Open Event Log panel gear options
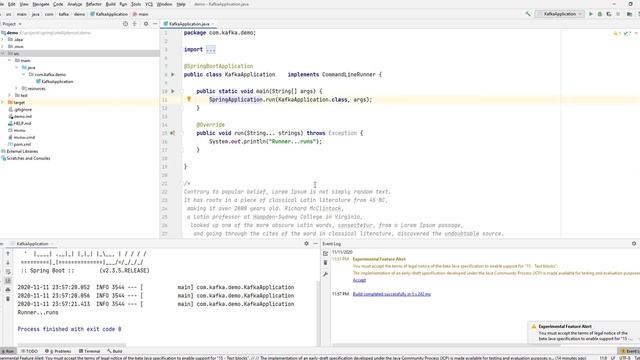 point(634,244)
